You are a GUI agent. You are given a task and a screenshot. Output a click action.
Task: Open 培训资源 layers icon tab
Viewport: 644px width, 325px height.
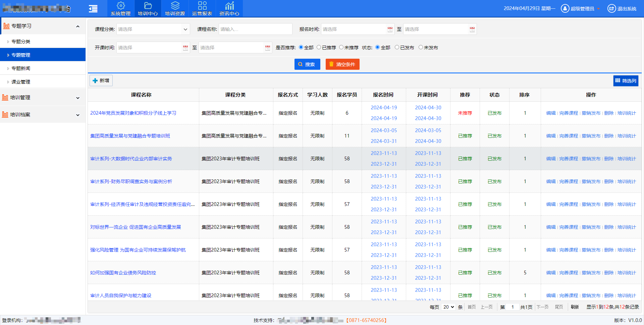[175, 8]
